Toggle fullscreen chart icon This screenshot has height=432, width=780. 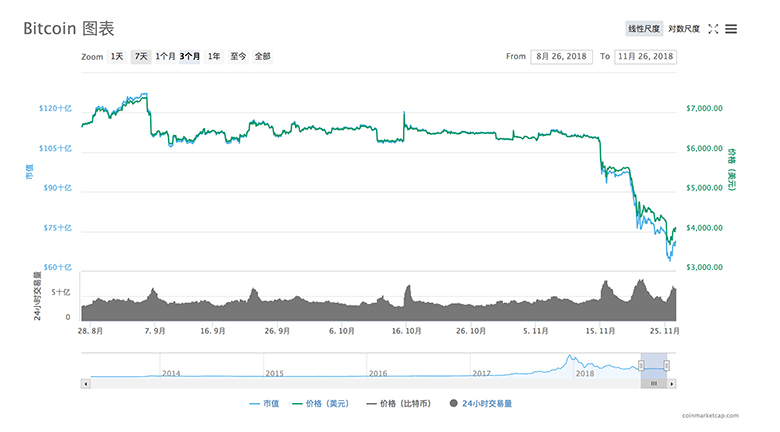pos(713,29)
